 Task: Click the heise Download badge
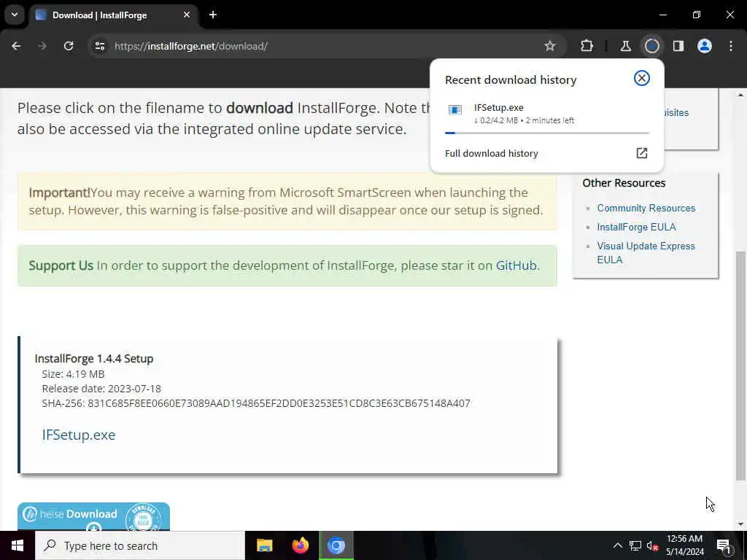coord(94,517)
